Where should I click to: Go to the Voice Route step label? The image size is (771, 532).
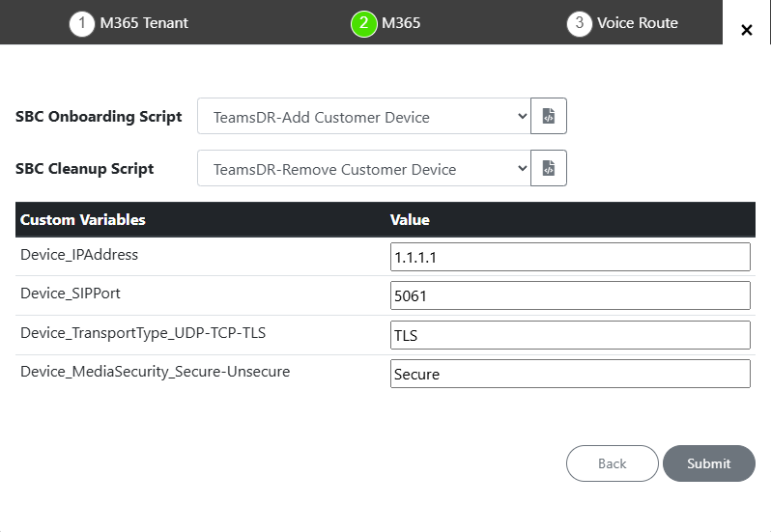[x=637, y=23]
